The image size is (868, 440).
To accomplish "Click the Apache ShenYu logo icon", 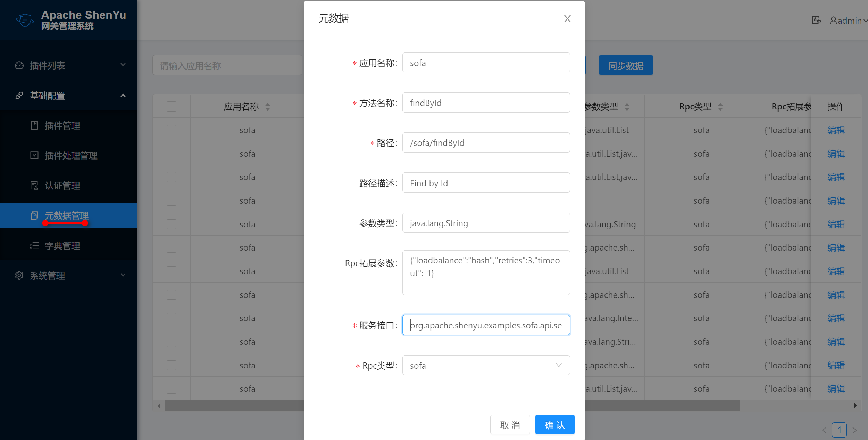I will [x=25, y=20].
